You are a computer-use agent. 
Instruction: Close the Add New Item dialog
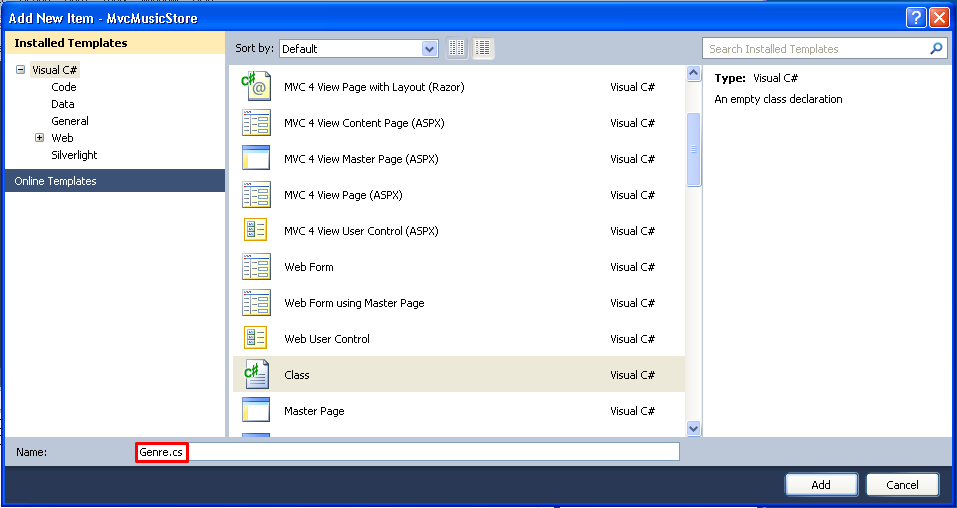pos(939,18)
